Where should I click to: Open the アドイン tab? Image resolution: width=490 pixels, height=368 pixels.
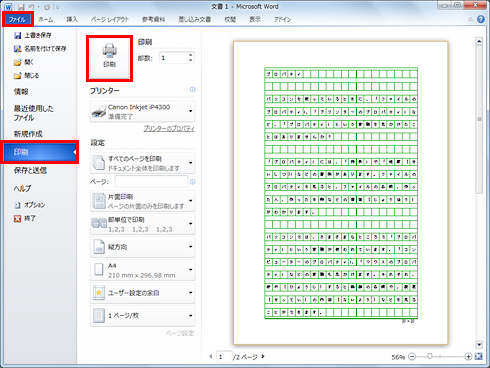282,19
